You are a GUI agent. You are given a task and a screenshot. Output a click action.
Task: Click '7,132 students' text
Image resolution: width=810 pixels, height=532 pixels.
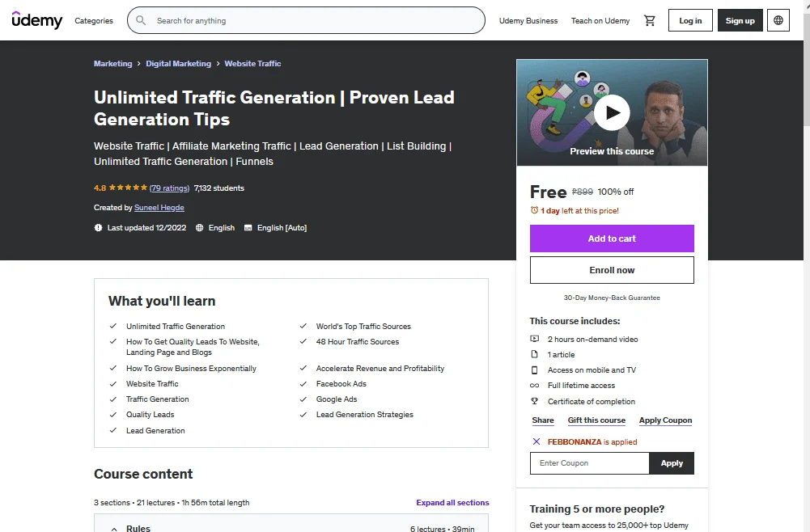click(x=219, y=188)
